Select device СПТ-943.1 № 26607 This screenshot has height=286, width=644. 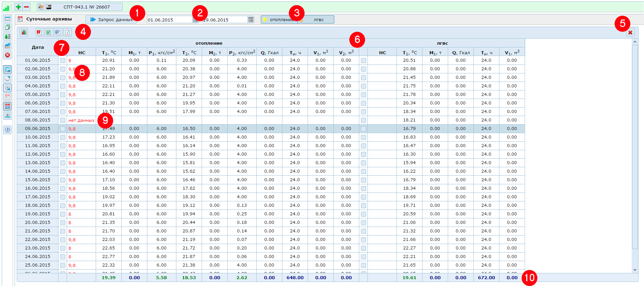point(86,7)
